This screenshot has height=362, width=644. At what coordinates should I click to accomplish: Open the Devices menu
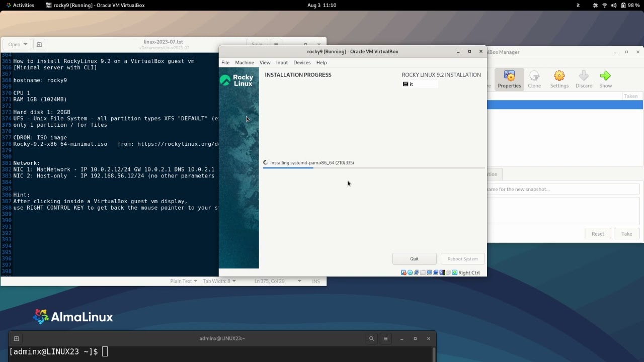(x=302, y=62)
